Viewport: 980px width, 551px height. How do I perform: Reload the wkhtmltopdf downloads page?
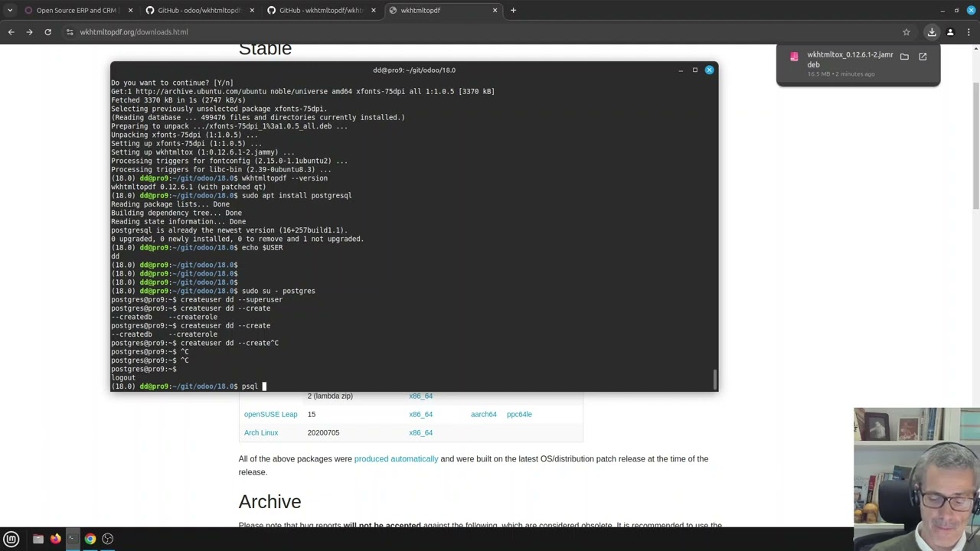(x=47, y=32)
